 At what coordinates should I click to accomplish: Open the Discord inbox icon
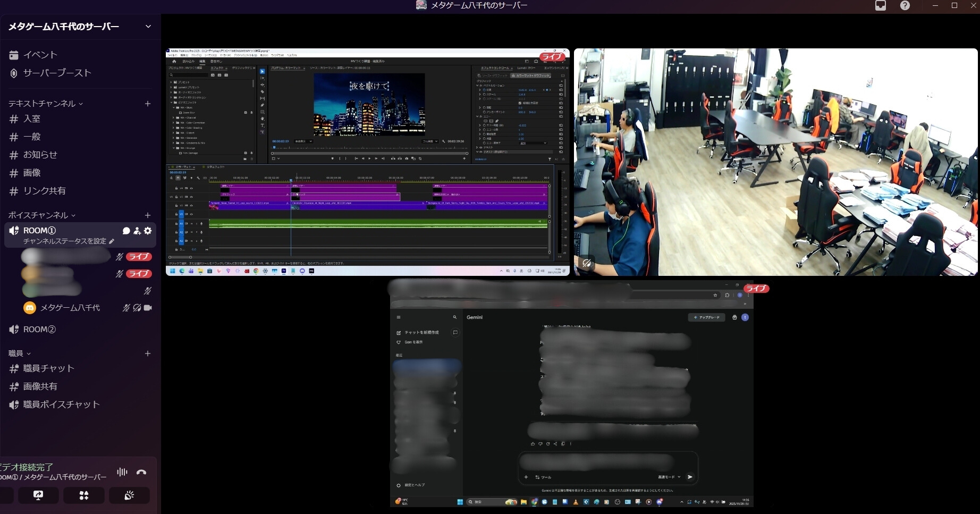coord(881,6)
